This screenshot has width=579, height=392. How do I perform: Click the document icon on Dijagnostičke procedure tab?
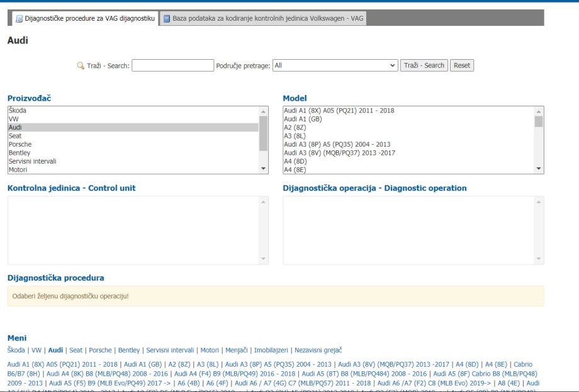(20, 18)
